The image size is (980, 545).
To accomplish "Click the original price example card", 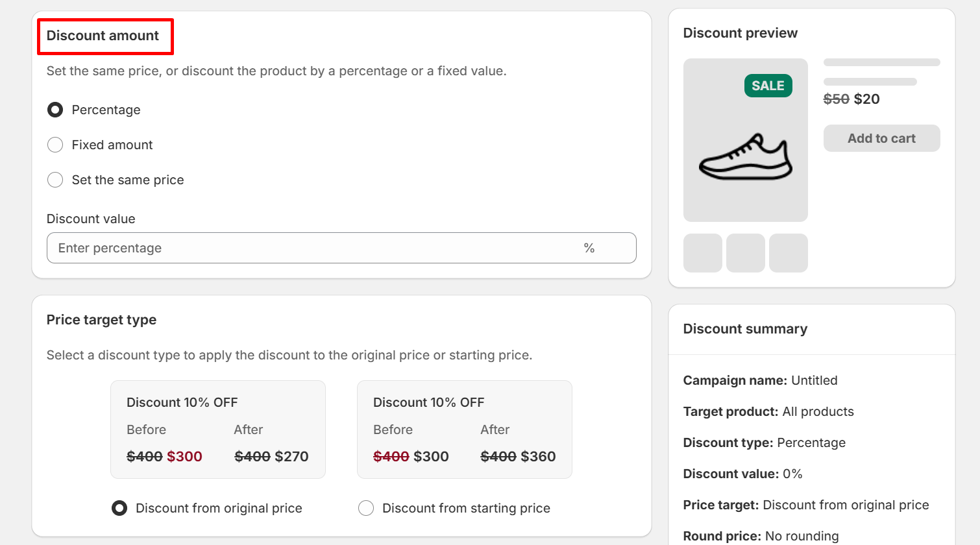I will tap(217, 430).
